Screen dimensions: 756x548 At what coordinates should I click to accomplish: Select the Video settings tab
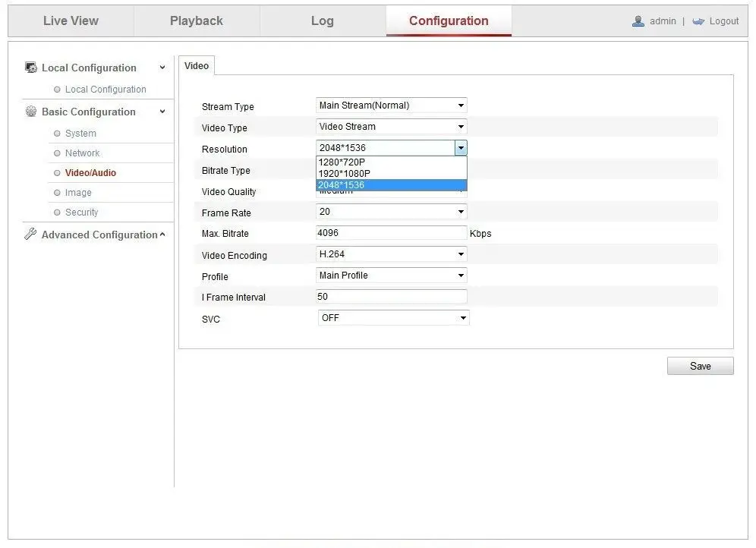tap(197, 65)
